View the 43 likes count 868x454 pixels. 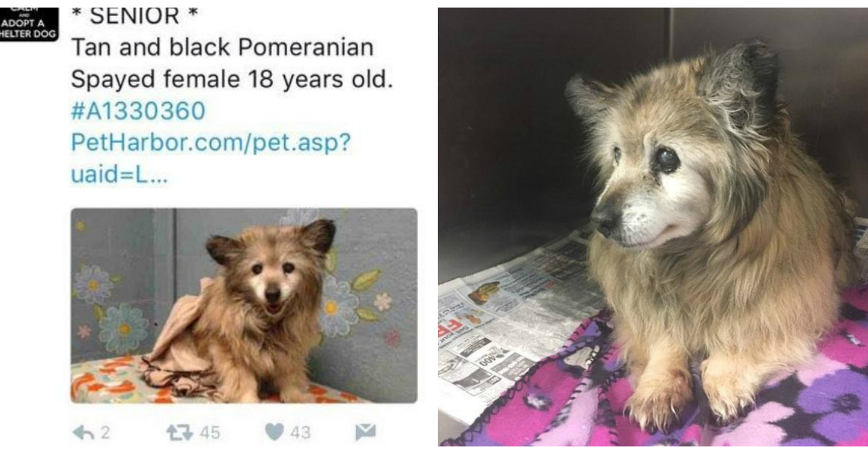click(x=301, y=432)
